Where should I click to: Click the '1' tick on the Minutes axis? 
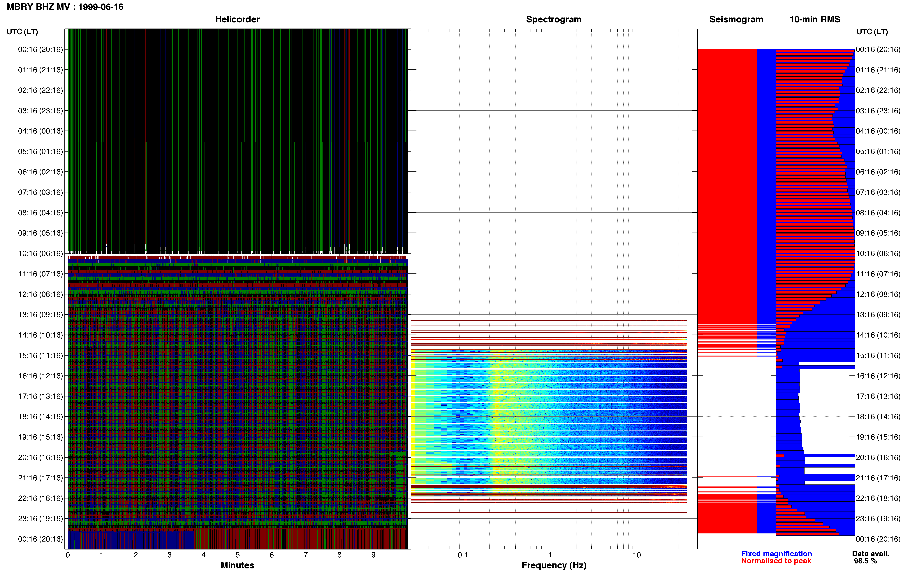click(102, 555)
